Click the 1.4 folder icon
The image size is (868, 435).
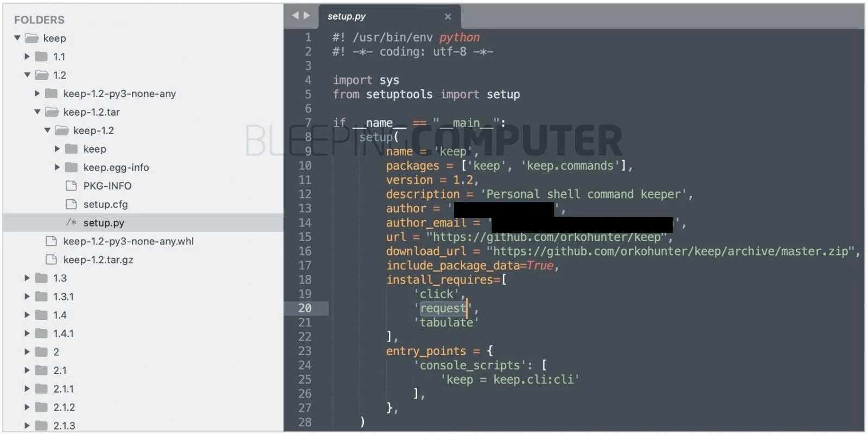coord(41,315)
